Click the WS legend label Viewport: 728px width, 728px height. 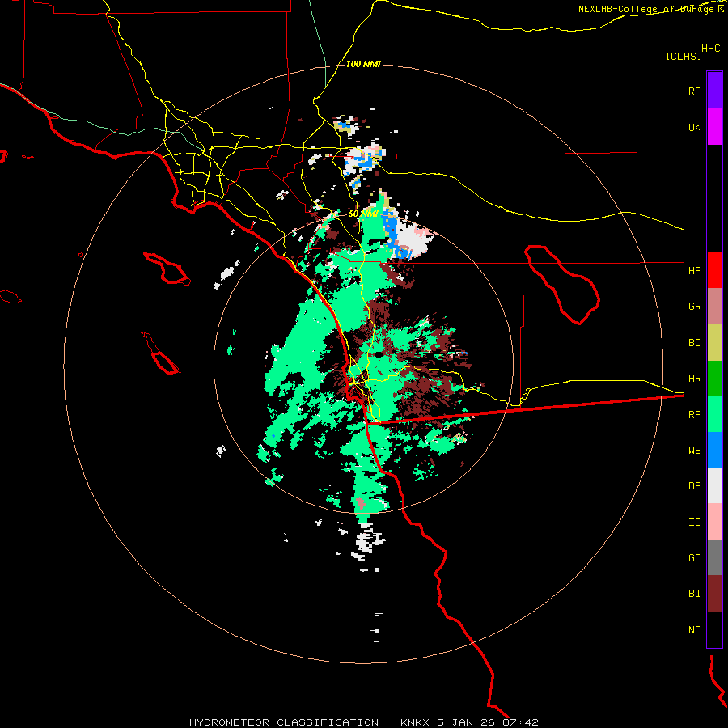694,450
